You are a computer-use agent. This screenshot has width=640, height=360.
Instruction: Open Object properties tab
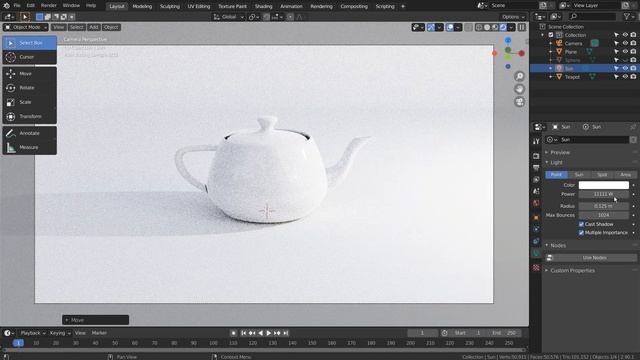(x=536, y=218)
